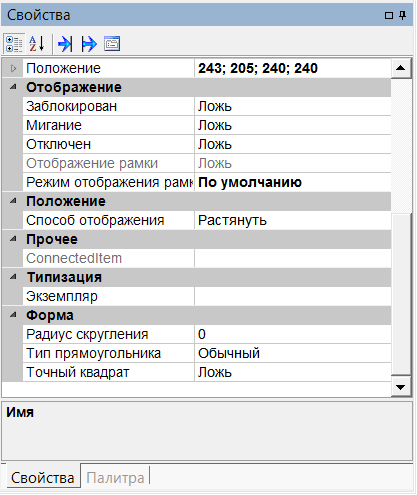This screenshot has height=495, width=417.
Task: Change the Растянуть display method value
Action: (x=292, y=220)
